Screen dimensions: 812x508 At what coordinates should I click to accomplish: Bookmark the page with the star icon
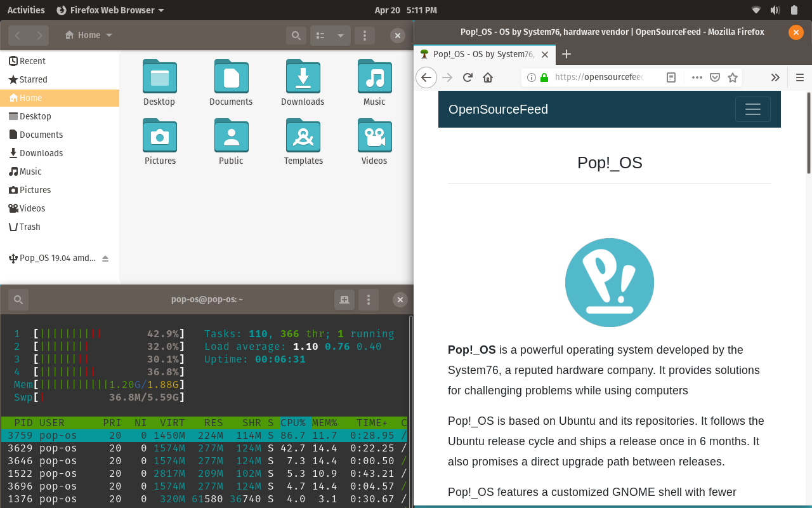[x=733, y=77]
